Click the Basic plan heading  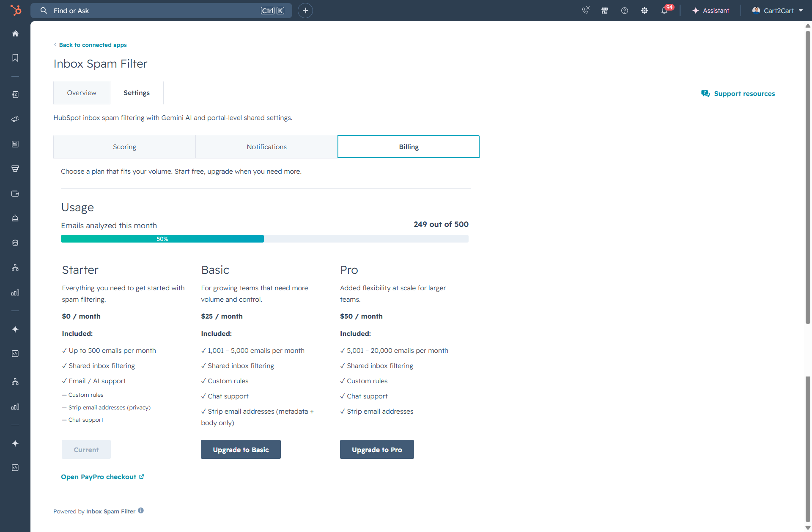(x=215, y=270)
